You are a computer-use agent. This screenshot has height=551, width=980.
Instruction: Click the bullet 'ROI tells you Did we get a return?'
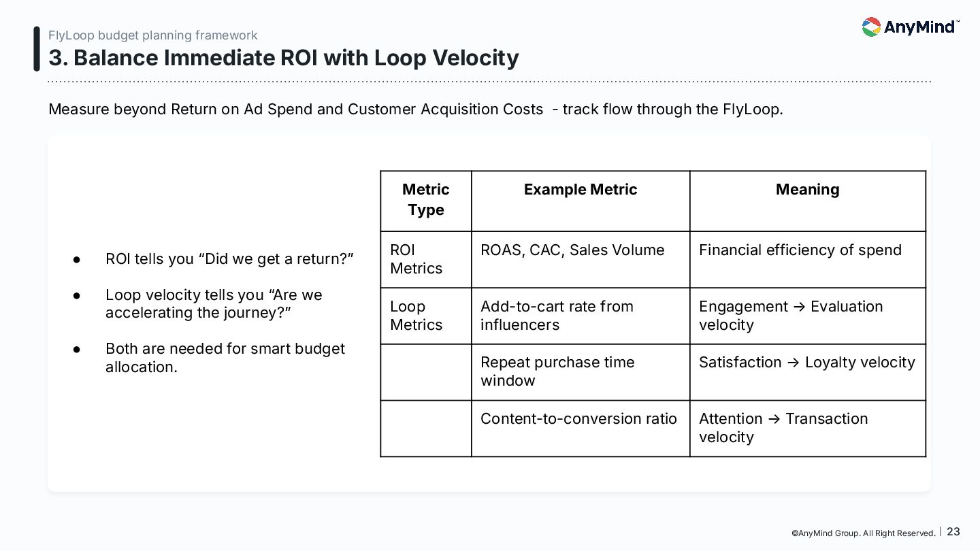[x=229, y=259]
